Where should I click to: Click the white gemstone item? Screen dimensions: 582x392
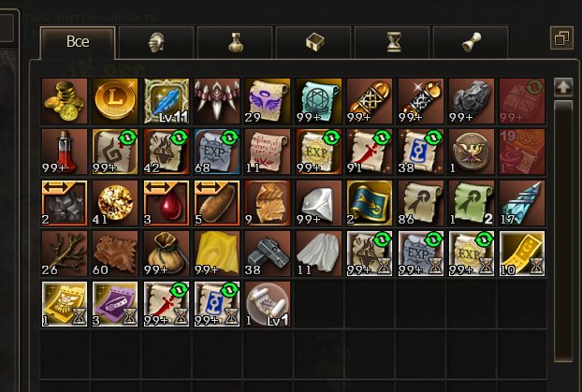[318, 203]
